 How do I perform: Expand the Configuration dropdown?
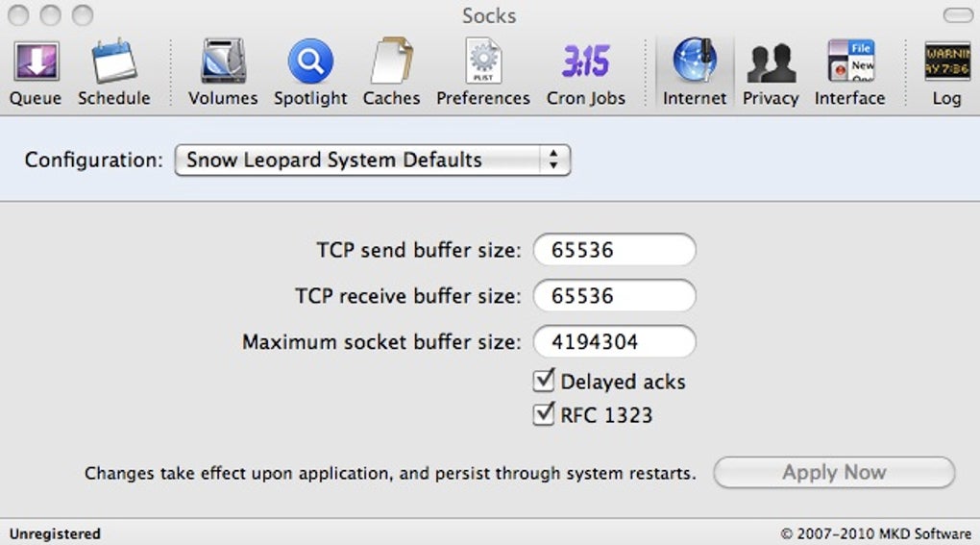(372, 160)
